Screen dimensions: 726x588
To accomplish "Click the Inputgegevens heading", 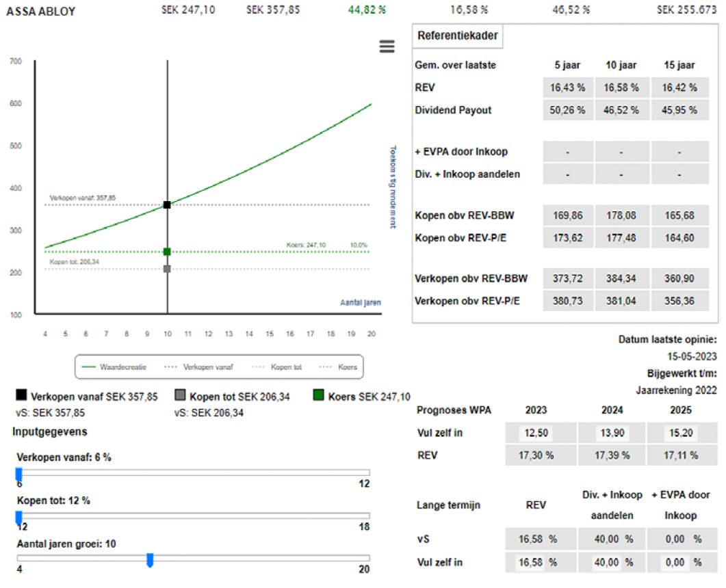I will (49, 431).
